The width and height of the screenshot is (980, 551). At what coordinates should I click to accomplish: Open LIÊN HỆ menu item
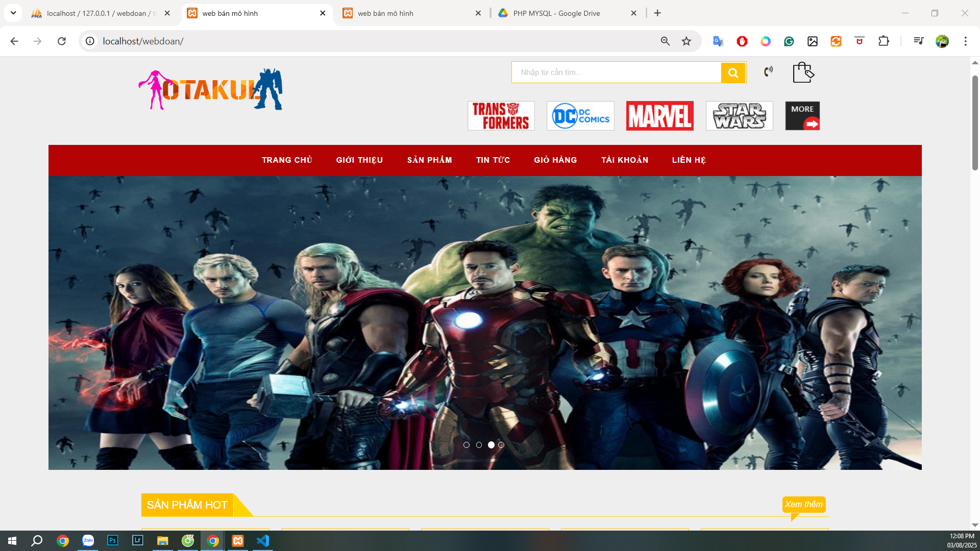coord(689,160)
